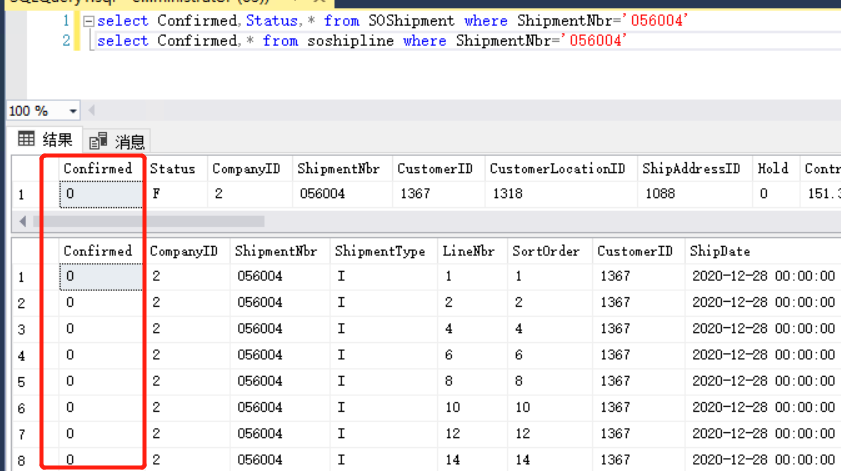This screenshot has width=841, height=471.
Task: Click the editor's left scroll arrow beside zoom box
Action: [x=92, y=111]
